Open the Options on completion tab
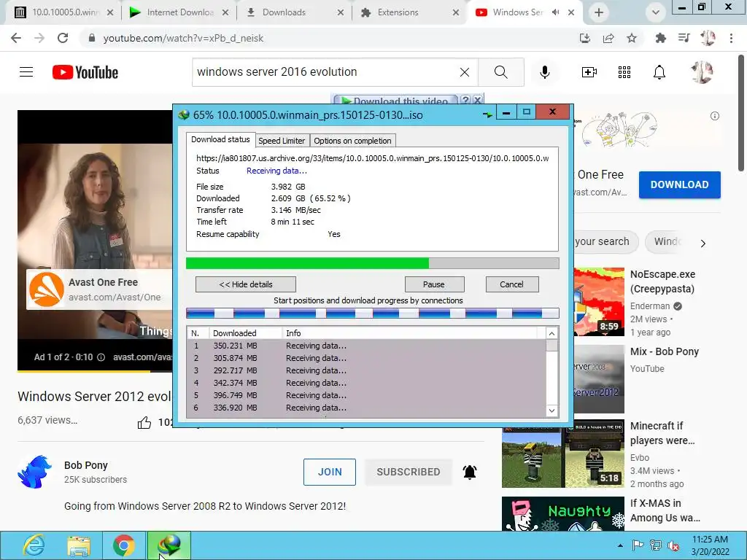 pyautogui.click(x=352, y=141)
